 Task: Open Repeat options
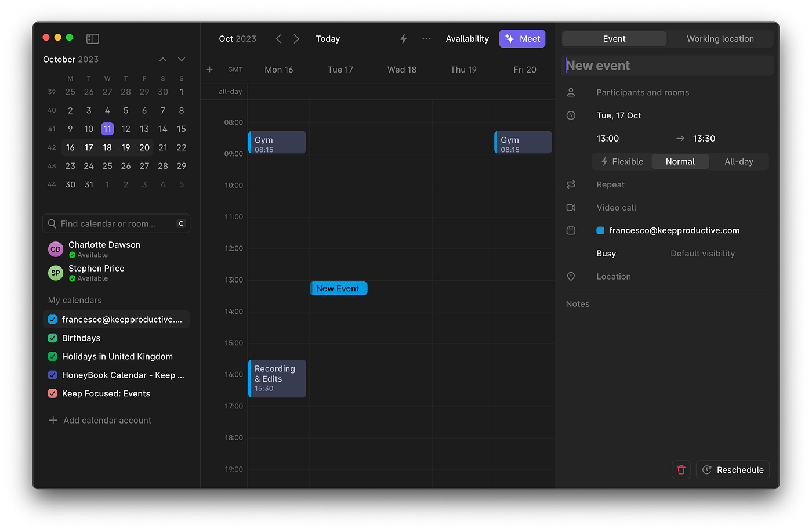point(610,184)
